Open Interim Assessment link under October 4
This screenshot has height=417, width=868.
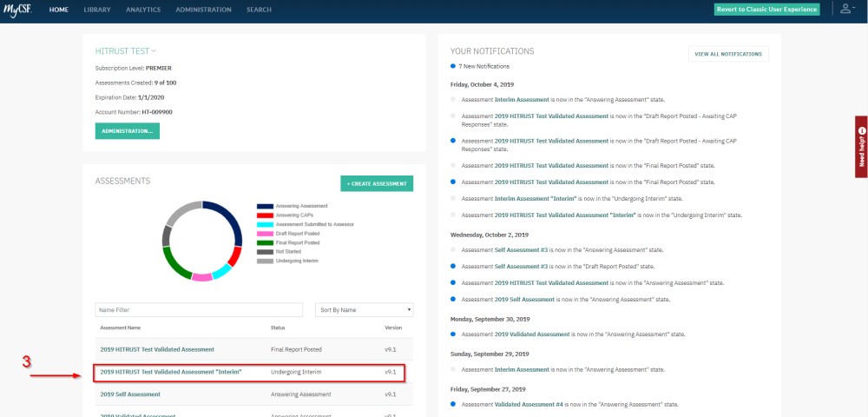pyautogui.click(x=522, y=100)
